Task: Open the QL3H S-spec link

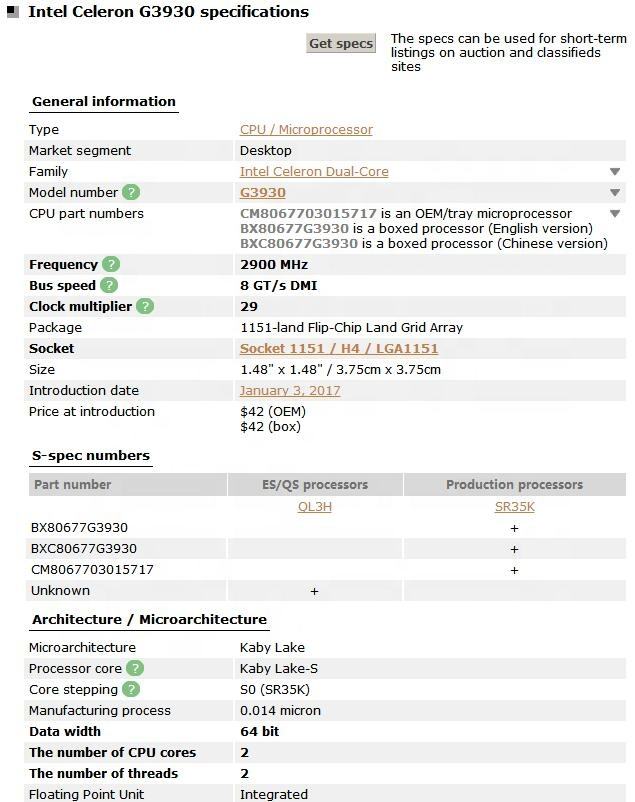Action: point(315,506)
